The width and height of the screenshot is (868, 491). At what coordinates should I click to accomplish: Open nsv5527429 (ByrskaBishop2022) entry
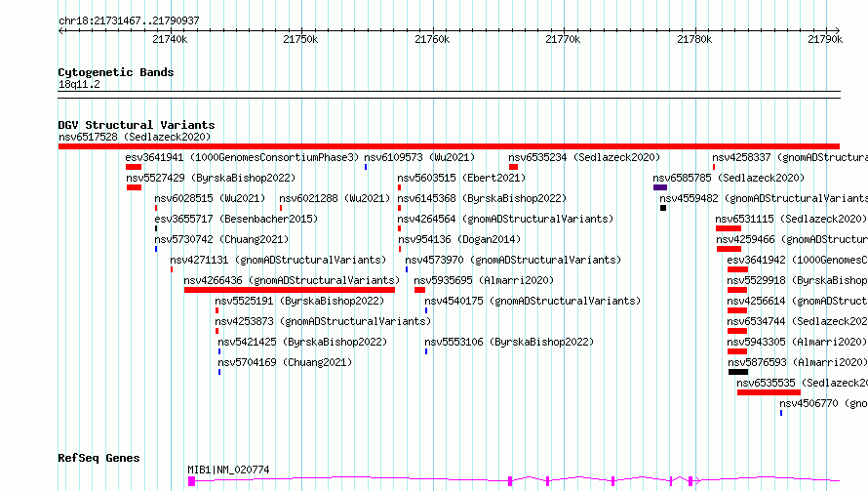211,178
